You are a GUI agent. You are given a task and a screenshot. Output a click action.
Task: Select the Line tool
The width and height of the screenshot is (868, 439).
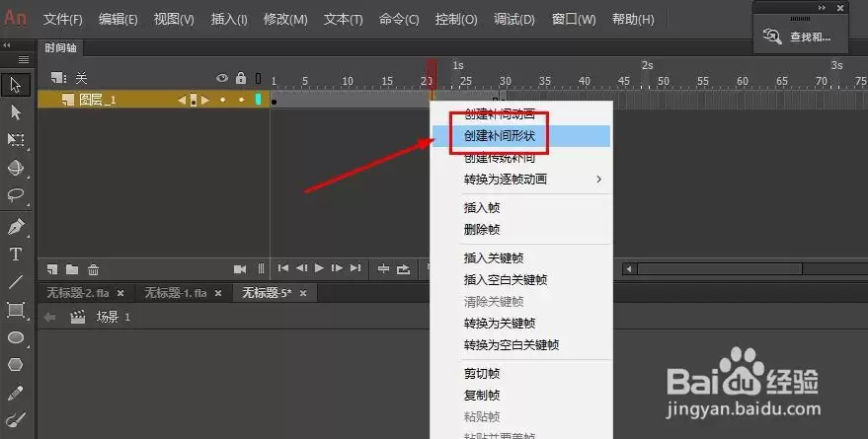16,282
